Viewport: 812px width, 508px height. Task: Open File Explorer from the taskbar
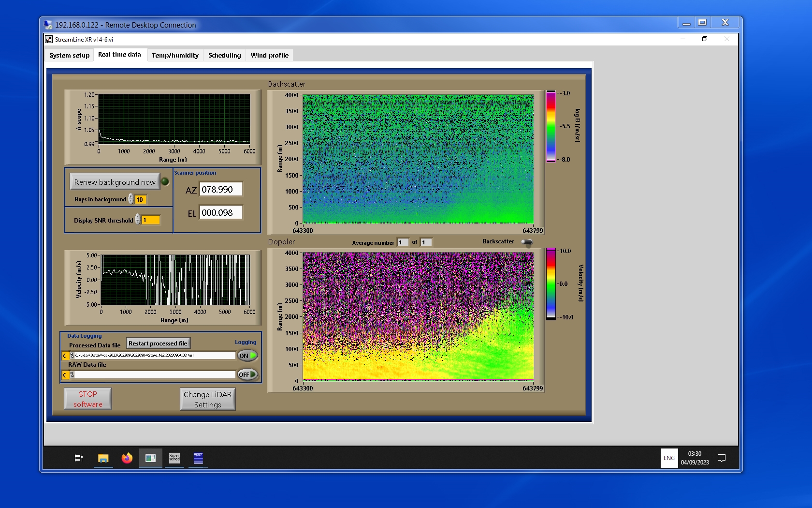(x=103, y=458)
